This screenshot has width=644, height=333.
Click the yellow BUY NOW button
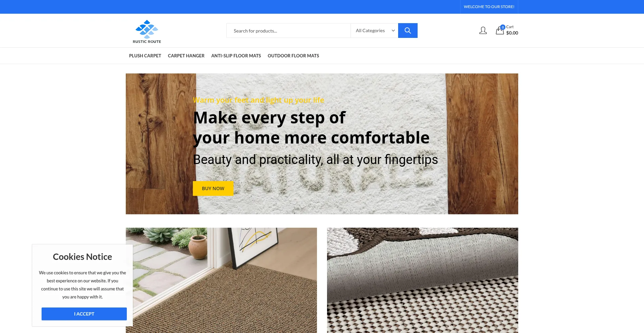213,188
